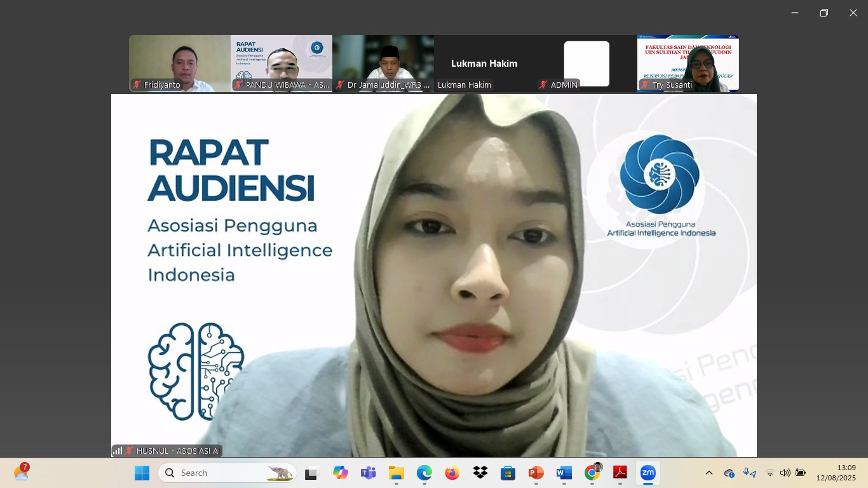
Task: Minimize the Zoom meeting window
Action: [x=795, y=13]
